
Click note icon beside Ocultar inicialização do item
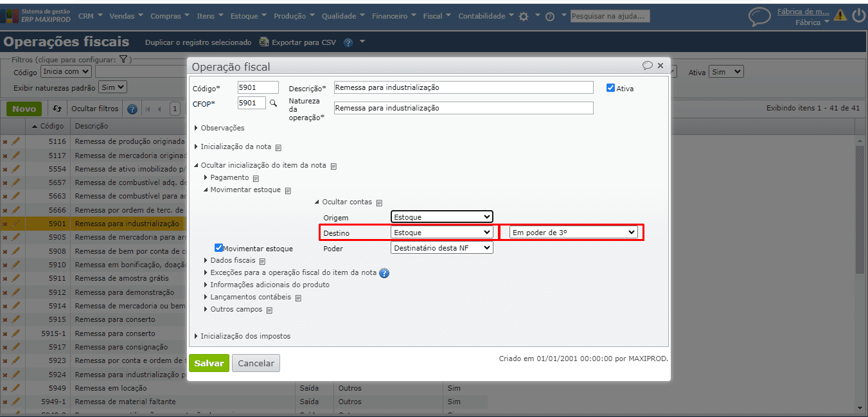click(333, 166)
